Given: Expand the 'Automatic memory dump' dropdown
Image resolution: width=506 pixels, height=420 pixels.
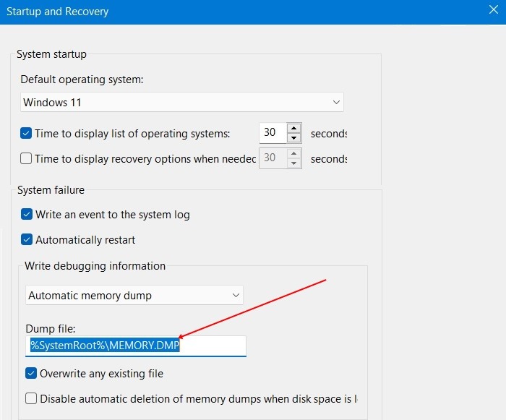Looking at the screenshot, I should pyautogui.click(x=134, y=295).
